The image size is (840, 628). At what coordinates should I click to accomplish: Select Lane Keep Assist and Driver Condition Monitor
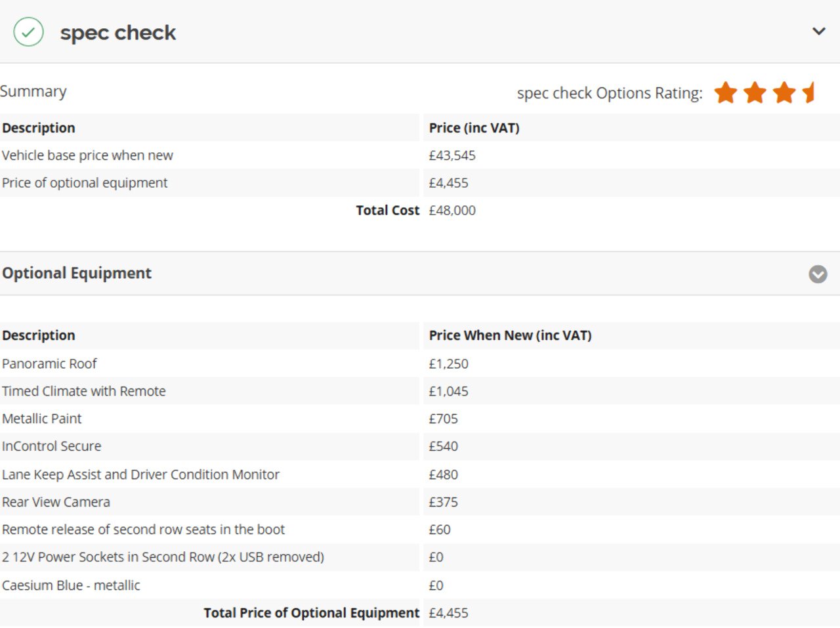click(140, 474)
